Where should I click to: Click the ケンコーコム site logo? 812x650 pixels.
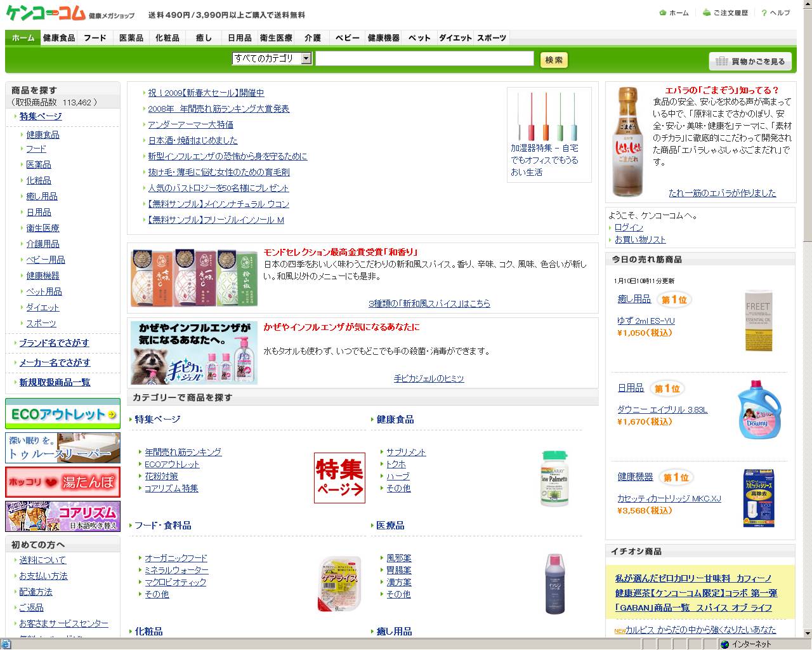[x=46, y=13]
